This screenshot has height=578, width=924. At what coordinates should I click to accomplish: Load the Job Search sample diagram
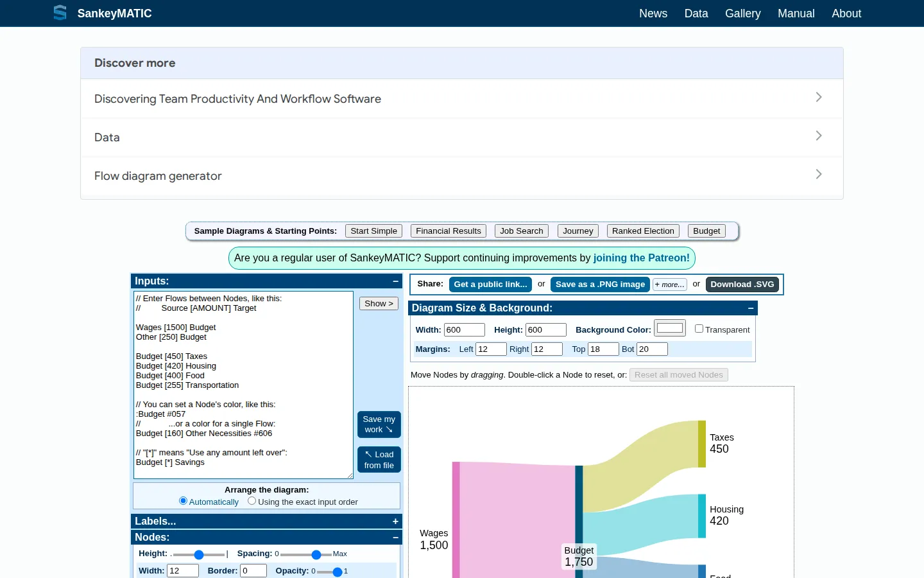(x=522, y=231)
